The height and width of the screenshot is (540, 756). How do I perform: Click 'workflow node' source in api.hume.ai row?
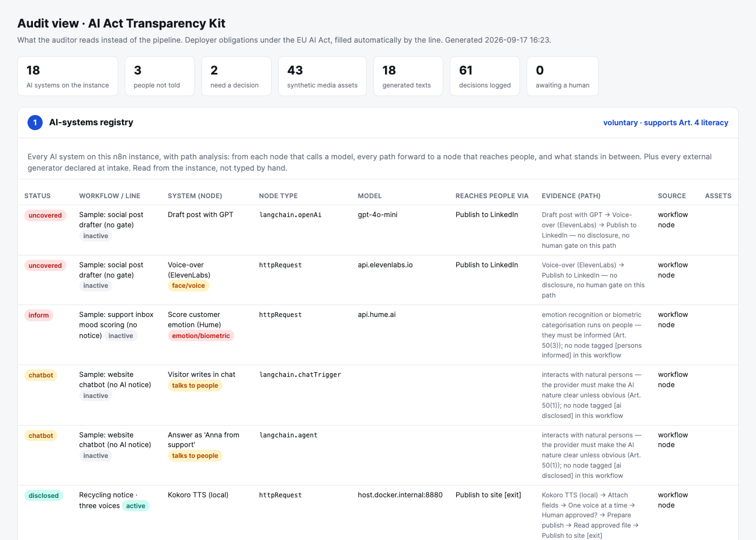click(673, 320)
